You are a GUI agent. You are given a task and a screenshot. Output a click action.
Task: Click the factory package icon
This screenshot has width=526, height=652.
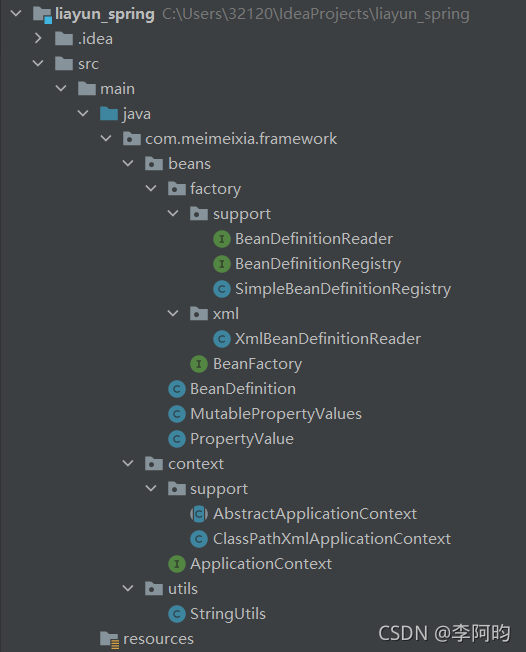click(x=177, y=188)
